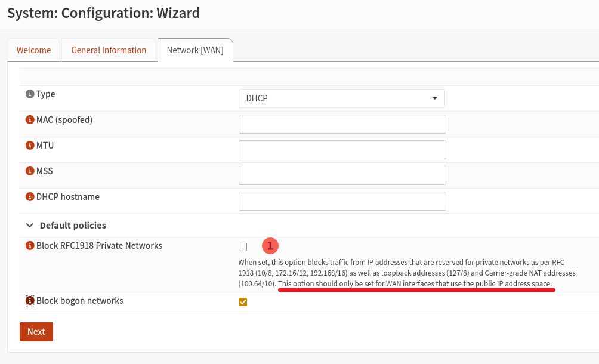Click the info icon beside Block bogon networks

29,300
